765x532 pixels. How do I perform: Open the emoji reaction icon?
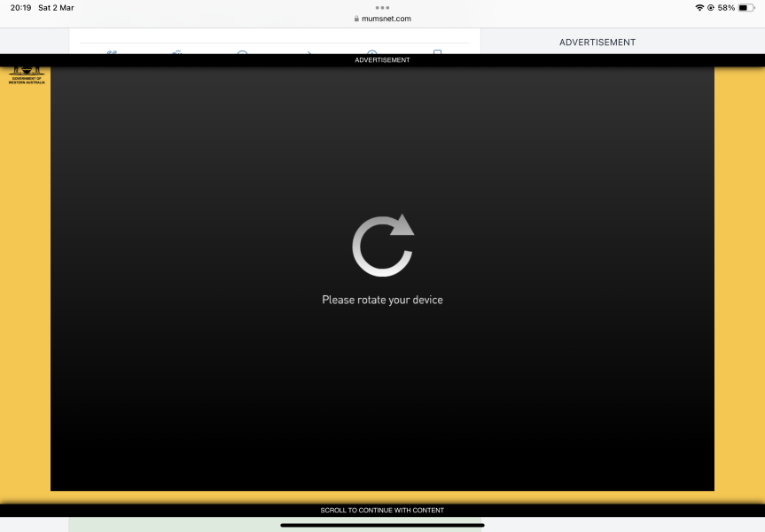pos(176,54)
